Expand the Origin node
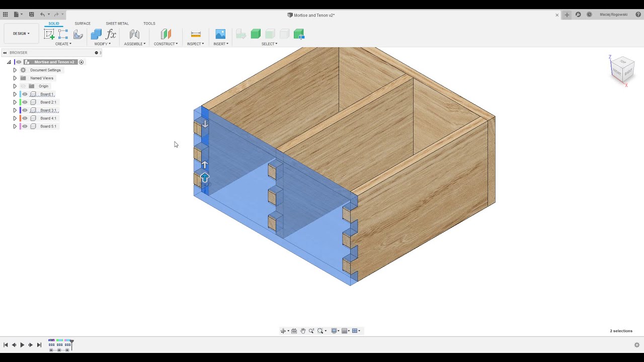The width and height of the screenshot is (644, 362). [x=15, y=86]
